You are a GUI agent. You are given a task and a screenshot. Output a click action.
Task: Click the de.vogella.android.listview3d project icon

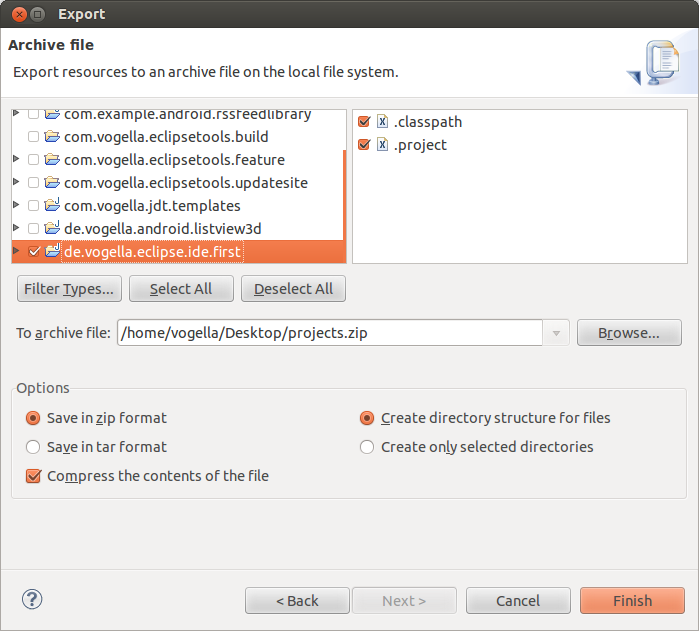click(x=52, y=228)
